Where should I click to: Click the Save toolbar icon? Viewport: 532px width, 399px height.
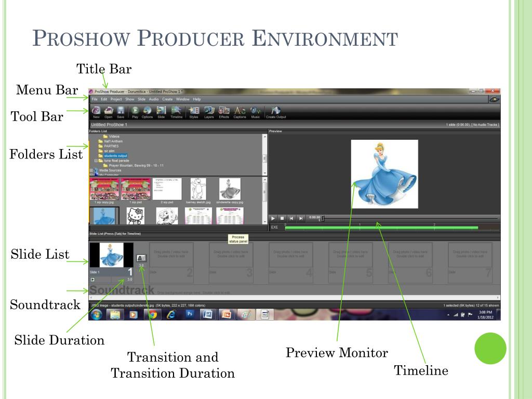(x=121, y=111)
